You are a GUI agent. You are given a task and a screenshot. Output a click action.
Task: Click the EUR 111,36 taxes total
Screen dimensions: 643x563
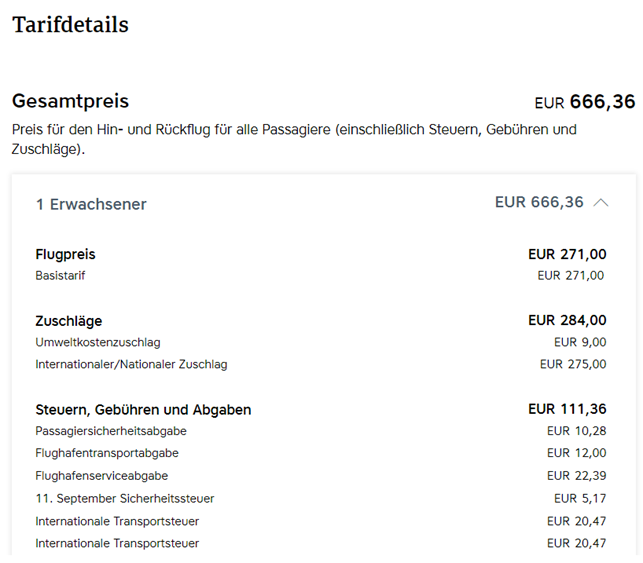coord(567,409)
